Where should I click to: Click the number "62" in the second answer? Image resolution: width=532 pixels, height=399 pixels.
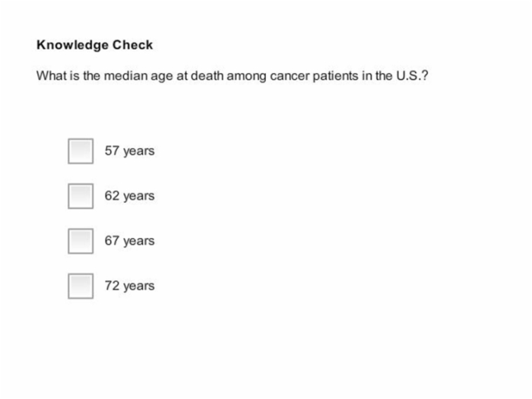(112, 196)
